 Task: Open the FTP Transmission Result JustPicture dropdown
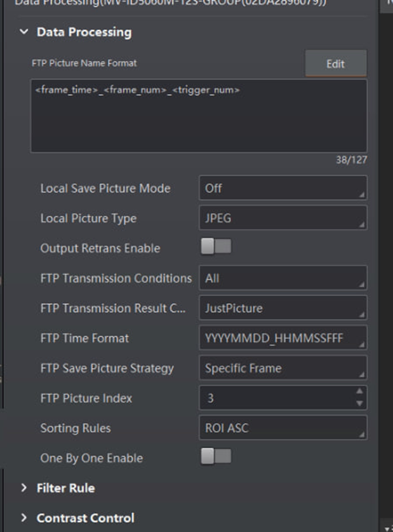point(283,308)
